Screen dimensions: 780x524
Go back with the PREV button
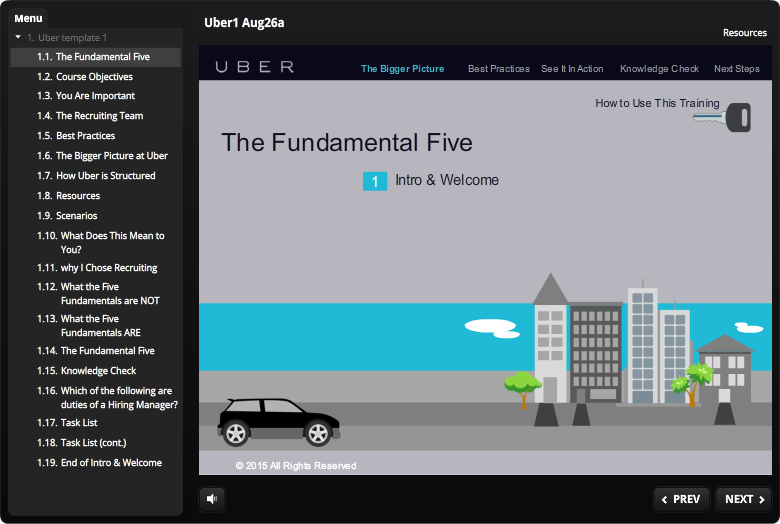click(681, 499)
